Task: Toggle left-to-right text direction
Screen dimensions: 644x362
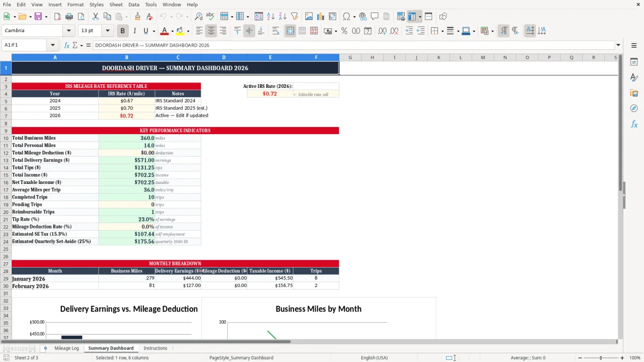Action: [503, 31]
